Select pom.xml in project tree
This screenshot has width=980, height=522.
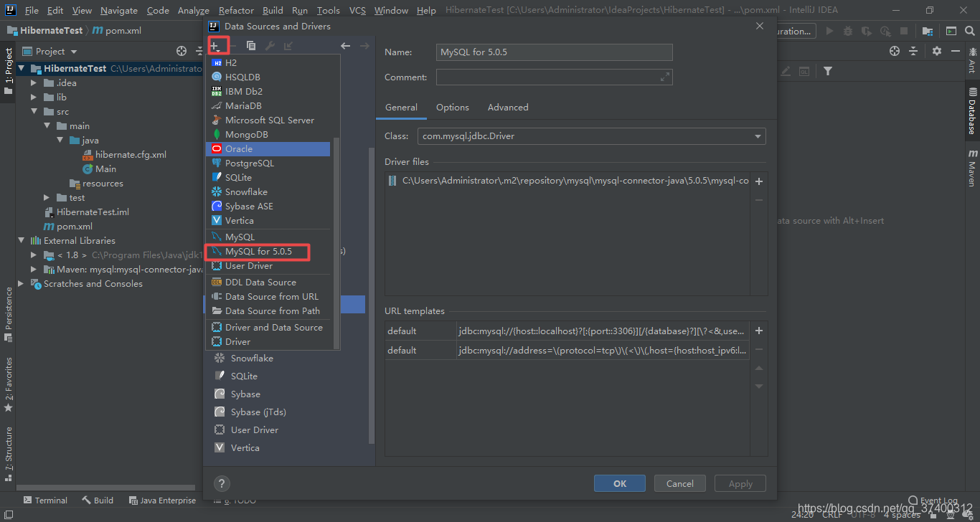click(x=67, y=226)
